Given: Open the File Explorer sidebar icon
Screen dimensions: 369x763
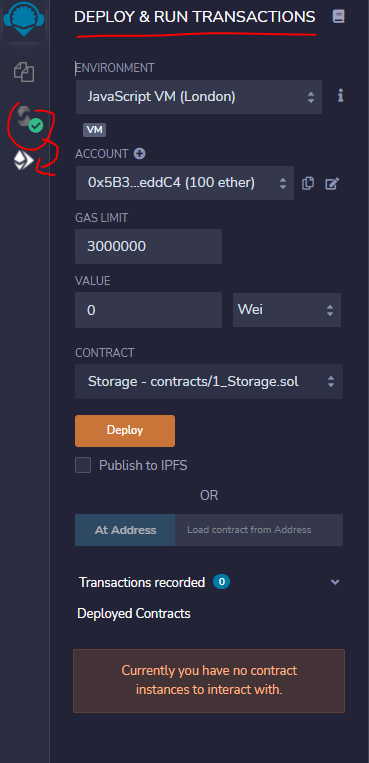Looking at the screenshot, I should point(24,72).
